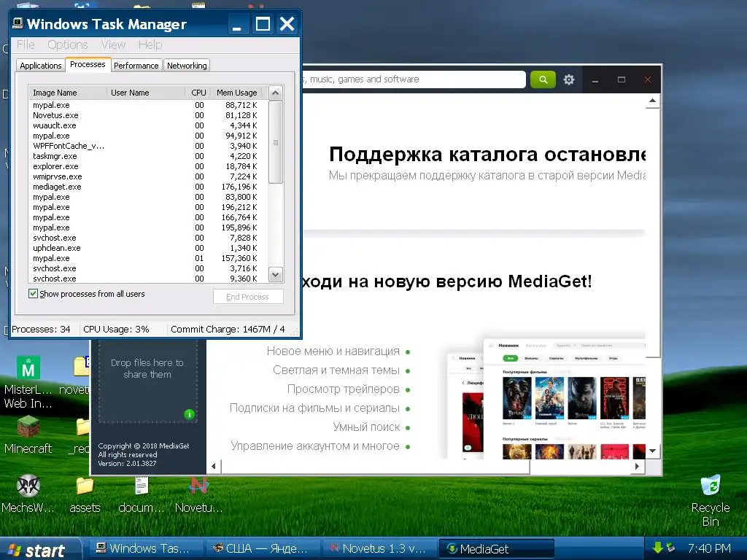Switch to the Applications tab
Viewport: 747px width, 560px height.
coord(41,65)
